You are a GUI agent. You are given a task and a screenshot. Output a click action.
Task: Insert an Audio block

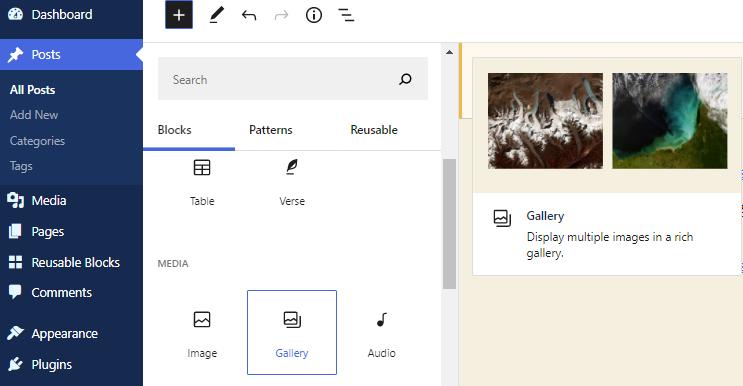click(381, 332)
